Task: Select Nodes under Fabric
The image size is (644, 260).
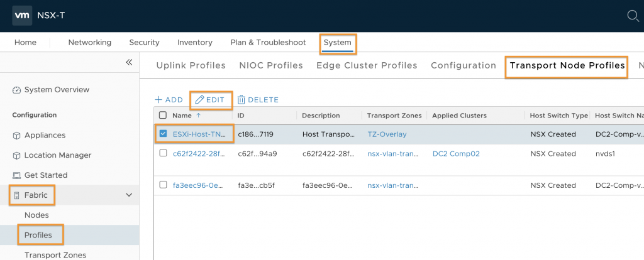Action: pos(36,215)
